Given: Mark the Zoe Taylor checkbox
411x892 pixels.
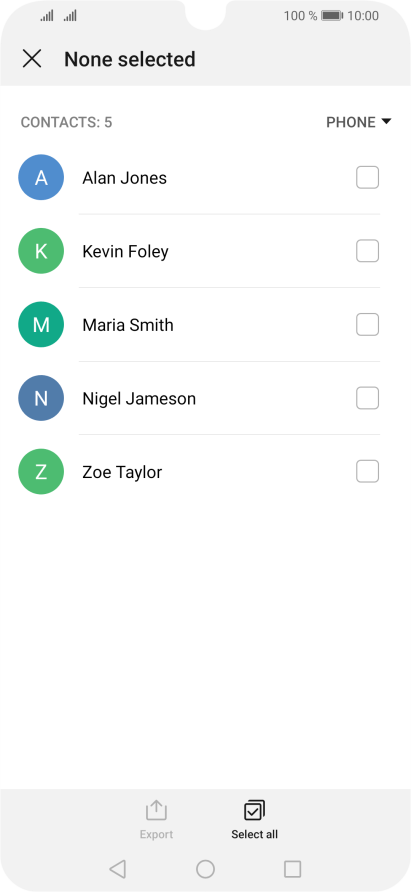Looking at the screenshot, I should (x=367, y=472).
